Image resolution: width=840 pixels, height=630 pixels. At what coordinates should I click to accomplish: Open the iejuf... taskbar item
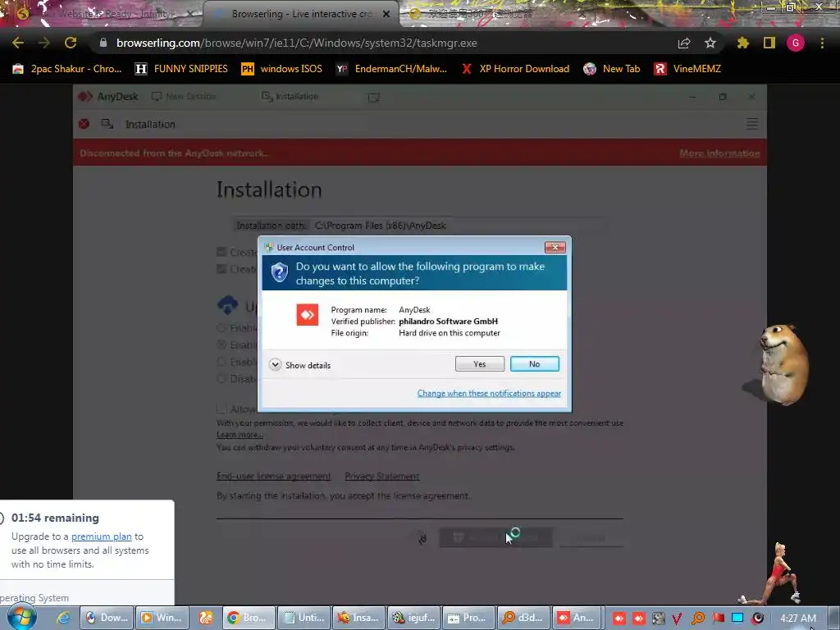pyautogui.click(x=413, y=618)
